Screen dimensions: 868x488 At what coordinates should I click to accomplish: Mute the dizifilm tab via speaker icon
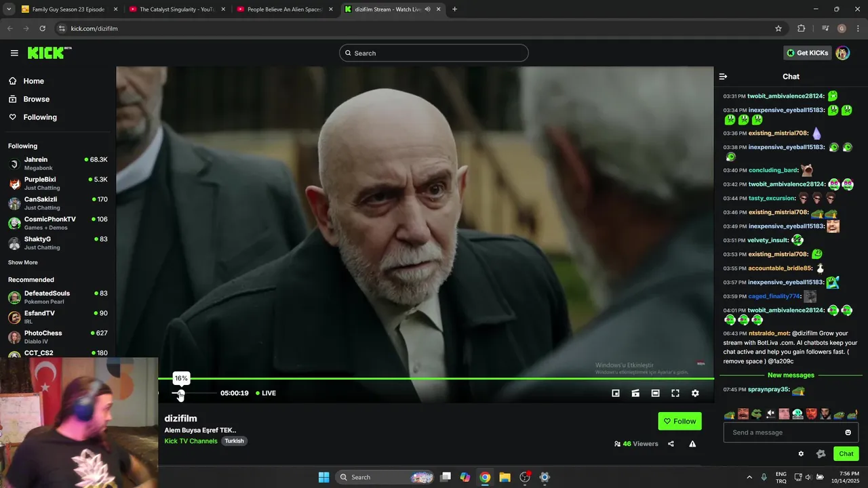pyautogui.click(x=427, y=9)
